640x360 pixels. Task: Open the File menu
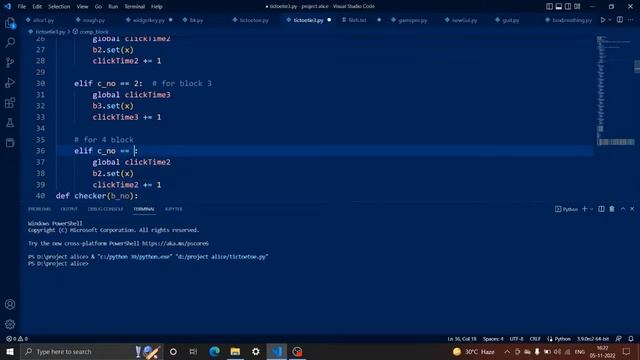[22, 7]
